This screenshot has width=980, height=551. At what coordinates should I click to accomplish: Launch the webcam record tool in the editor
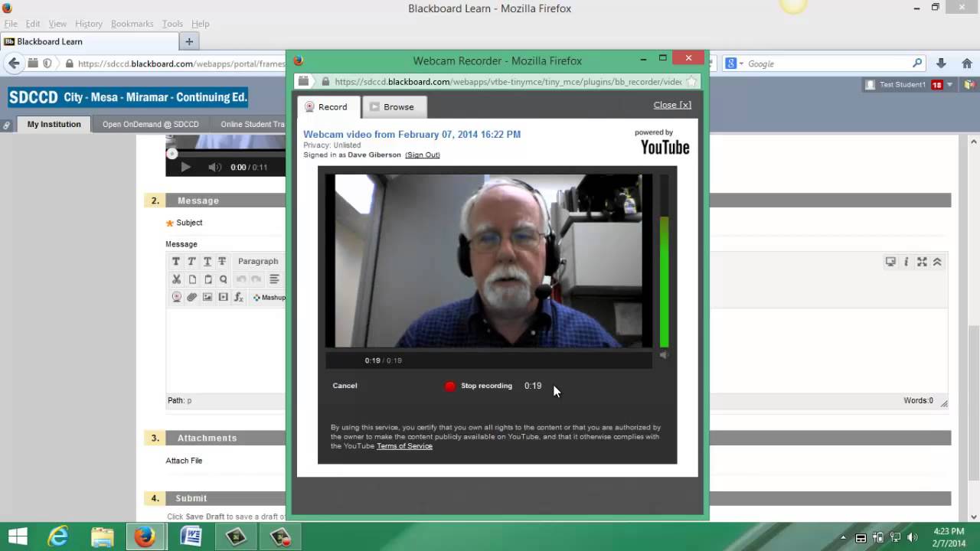176,297
